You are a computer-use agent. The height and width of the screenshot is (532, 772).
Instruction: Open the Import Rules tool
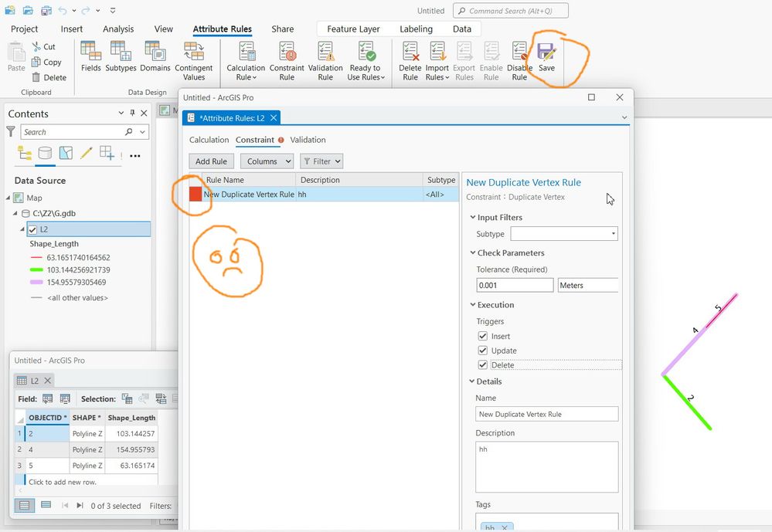(x=437, y=61)
